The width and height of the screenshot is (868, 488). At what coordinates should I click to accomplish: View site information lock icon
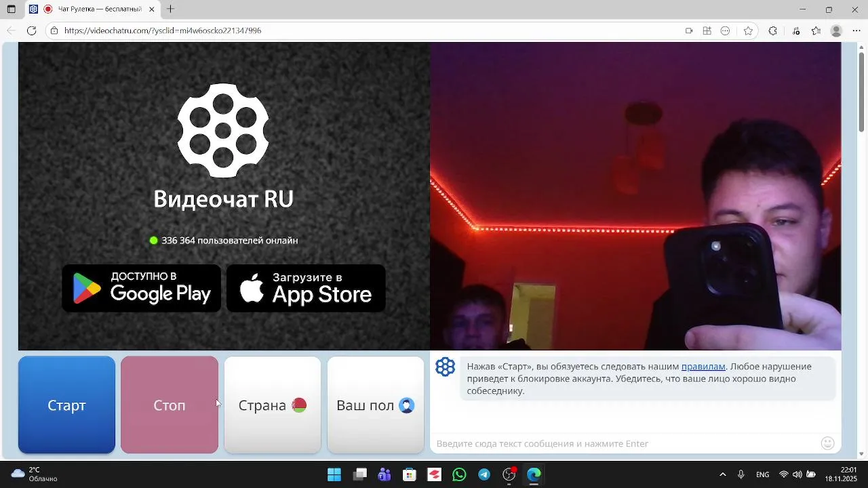point(54,30)
